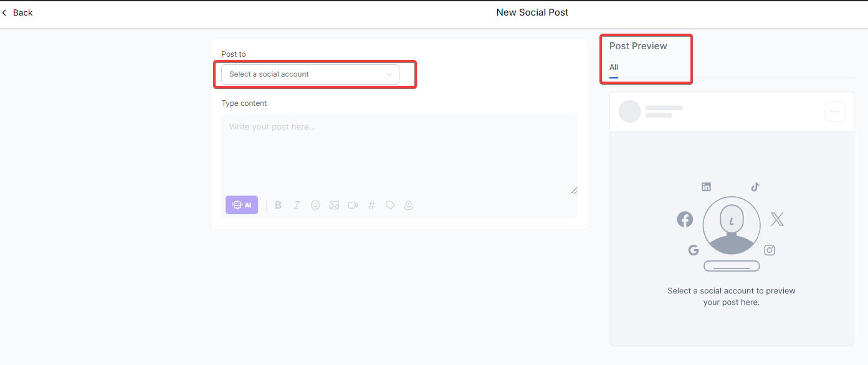
Task: Attach a video to the post
Action: [x=353, y=205]
